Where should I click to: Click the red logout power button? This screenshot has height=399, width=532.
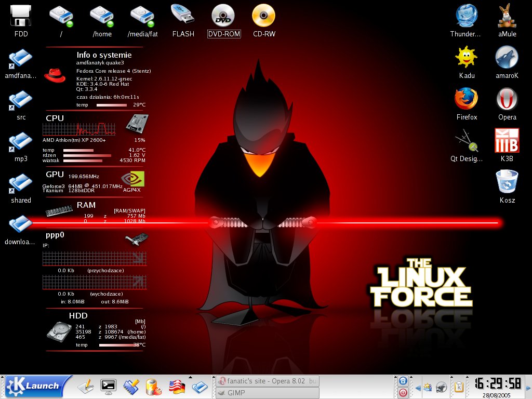403,393
